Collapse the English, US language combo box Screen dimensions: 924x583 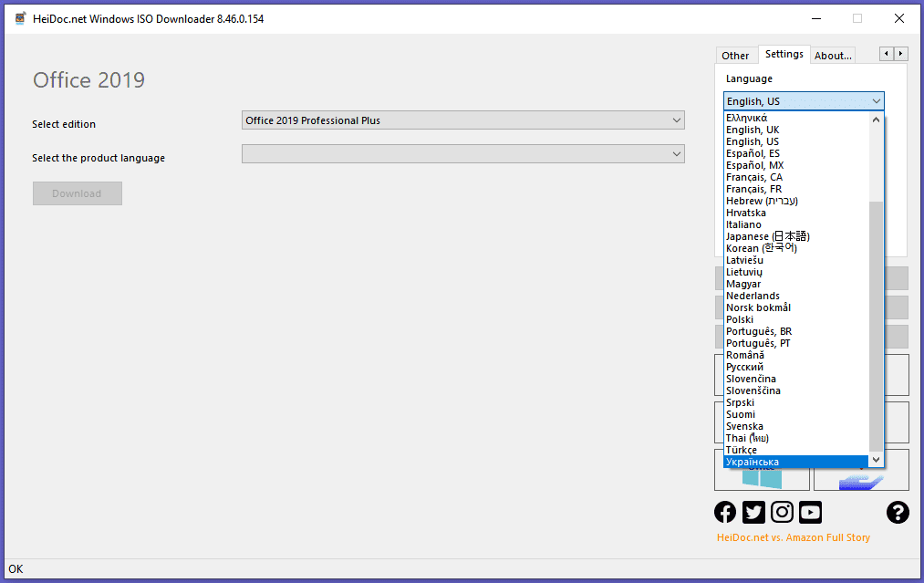pyautogui.click(x=804, y=101)
